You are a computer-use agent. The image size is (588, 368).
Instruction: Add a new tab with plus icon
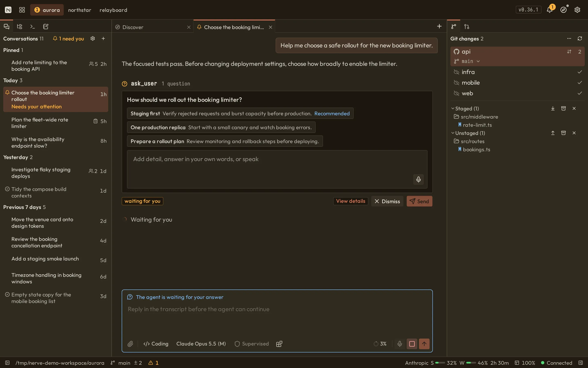439,26
